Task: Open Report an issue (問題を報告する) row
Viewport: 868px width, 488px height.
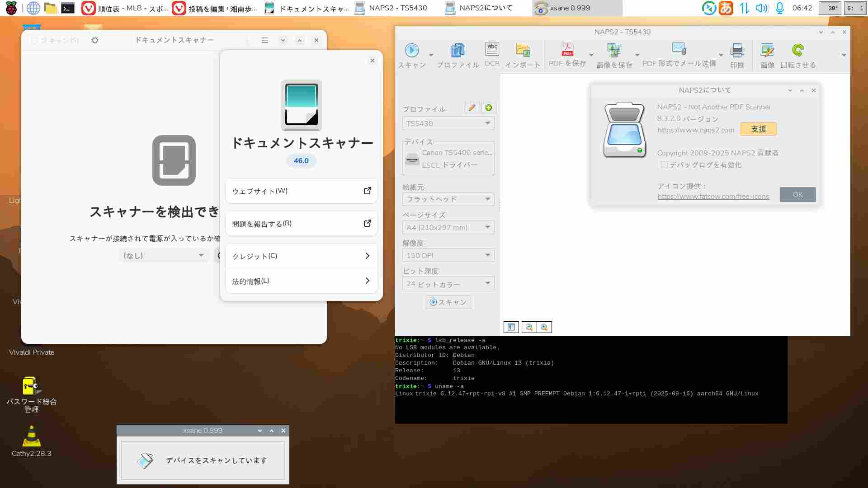Action: click(302, 223)
